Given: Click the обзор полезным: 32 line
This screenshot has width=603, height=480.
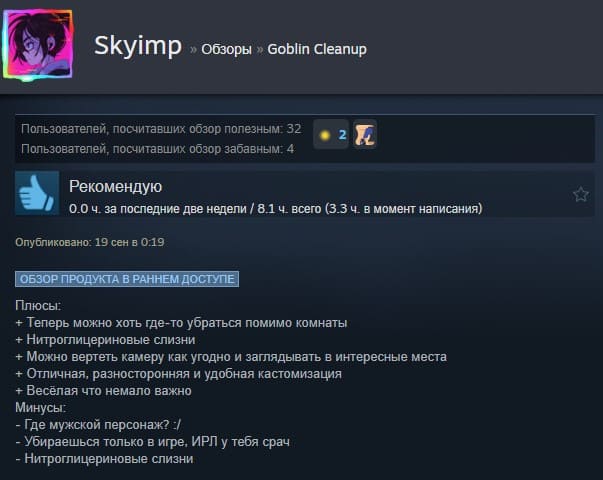Looking at the screenshot, I should tap(161, 129).
